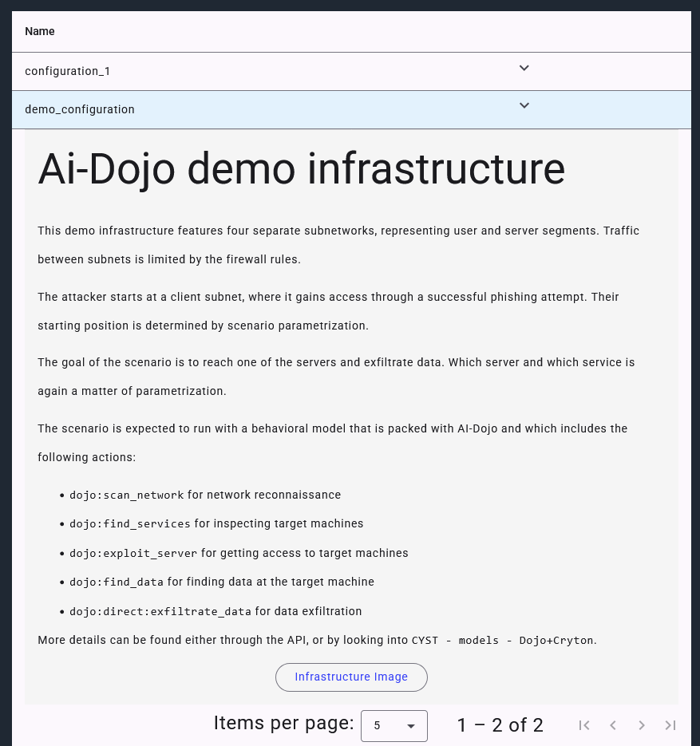Click the dojo:find_data action text
The width and height of the screenshot is (700, 746).
point(117,582)
